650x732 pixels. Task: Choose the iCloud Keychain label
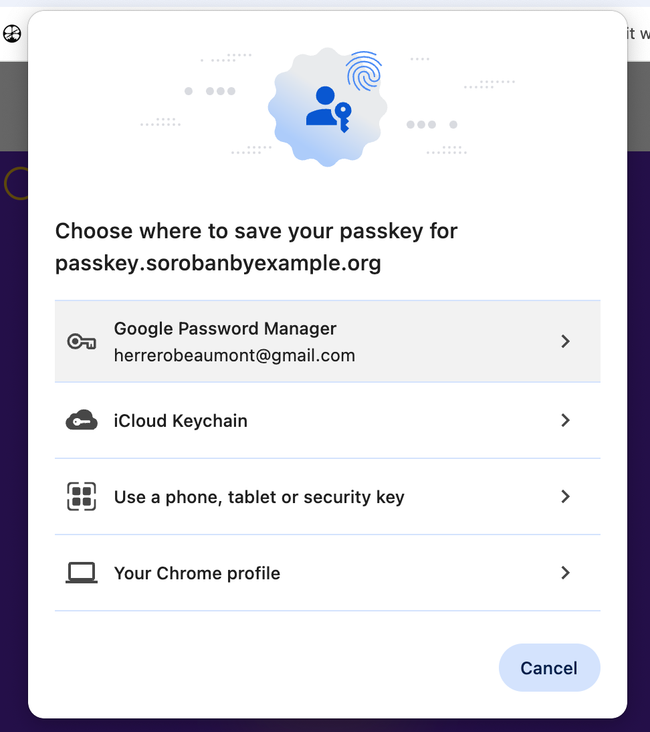tap(181, 421)
